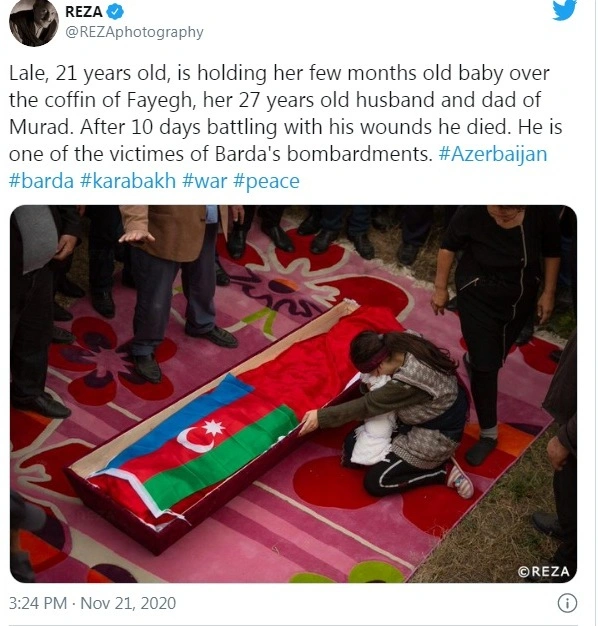The height and width of the screenshot is (626, 598).
Task: Click the text line "one of the victimes"
Action: pyautogui.click(x=221, y=154)
